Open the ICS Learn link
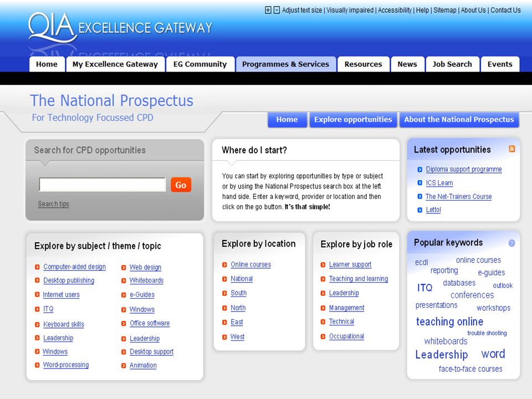The image size is (532, 399). (x=439, y=183)
